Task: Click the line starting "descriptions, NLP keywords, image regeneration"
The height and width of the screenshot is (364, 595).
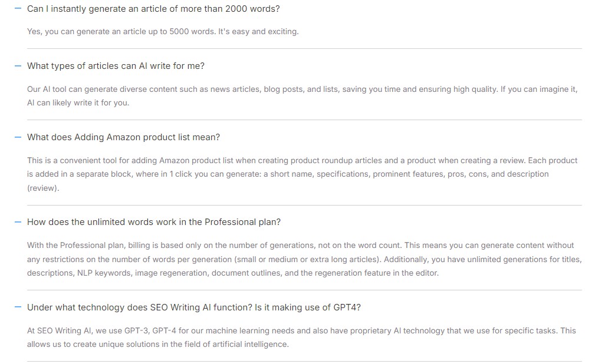Action: coord(233,273)
